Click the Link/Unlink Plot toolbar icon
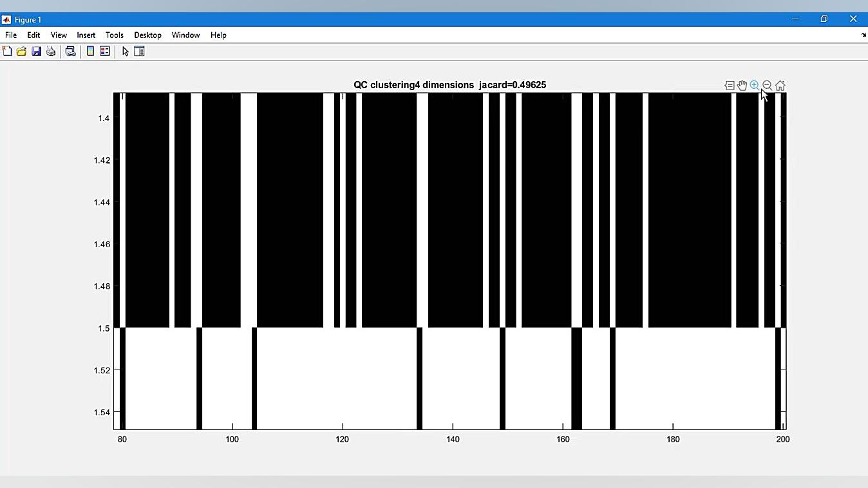 point(70,52)
